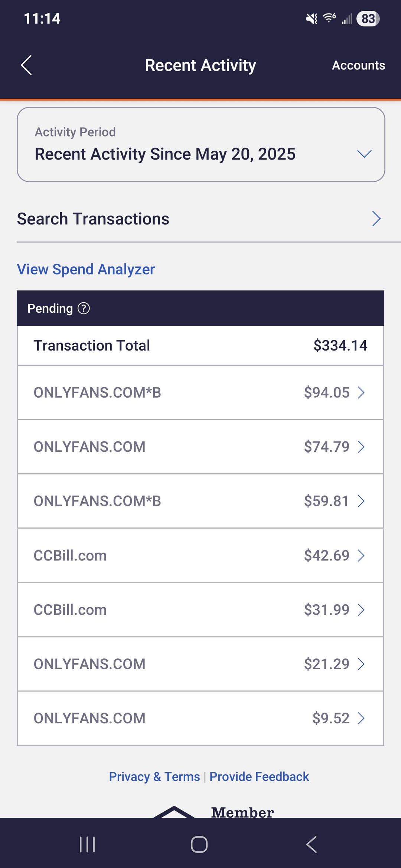This screenshot has width=401, height=868.
Task: Open the Pending help question mark icon
Action: coord(84,308)
